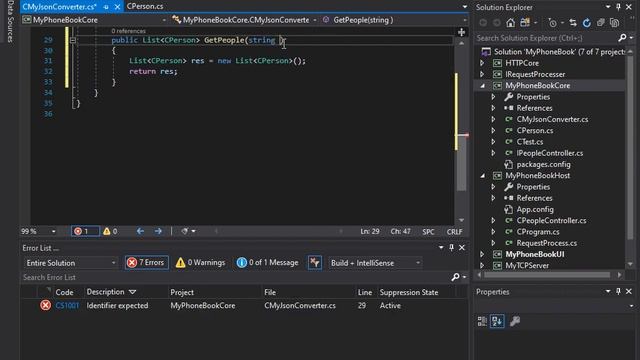The height and width of the screenshot is (360, 640).
Task: Click the split editor plus icon
Action: tap(461, 32)
